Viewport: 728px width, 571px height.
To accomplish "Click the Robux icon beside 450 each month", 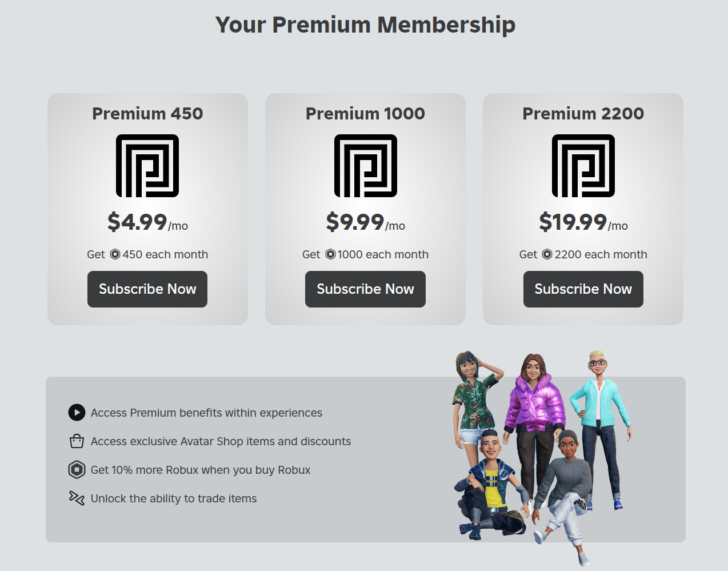I will (x=115, y=254).
